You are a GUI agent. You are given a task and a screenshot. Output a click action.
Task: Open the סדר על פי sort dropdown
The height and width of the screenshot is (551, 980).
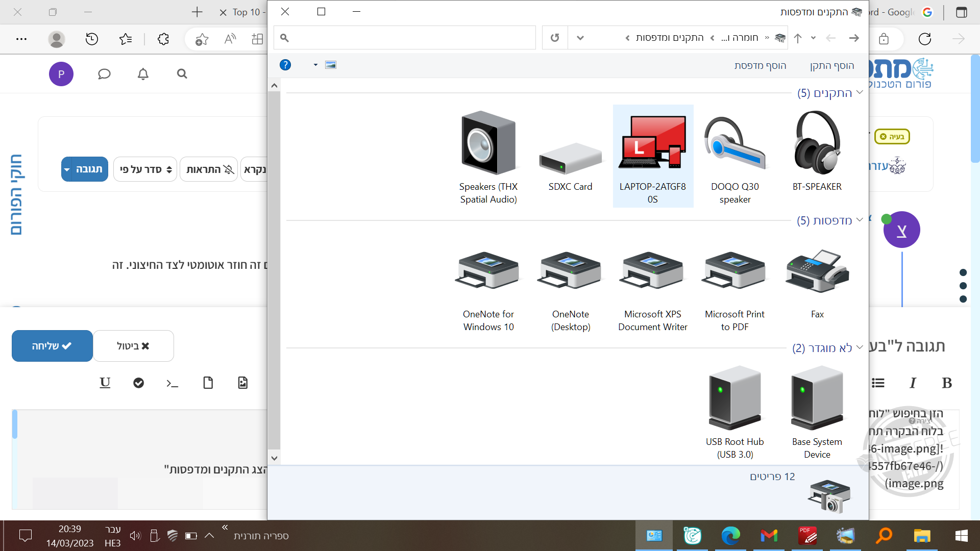[145, 169]
